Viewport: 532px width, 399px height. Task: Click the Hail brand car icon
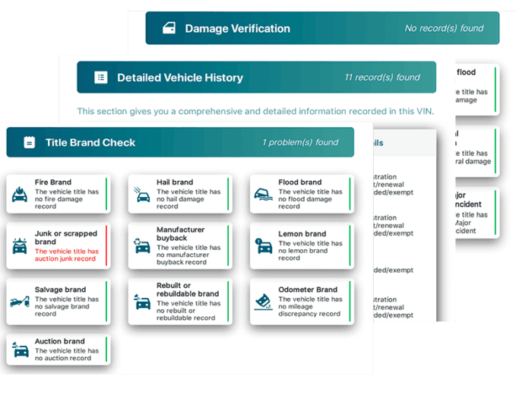click(142, 195)
